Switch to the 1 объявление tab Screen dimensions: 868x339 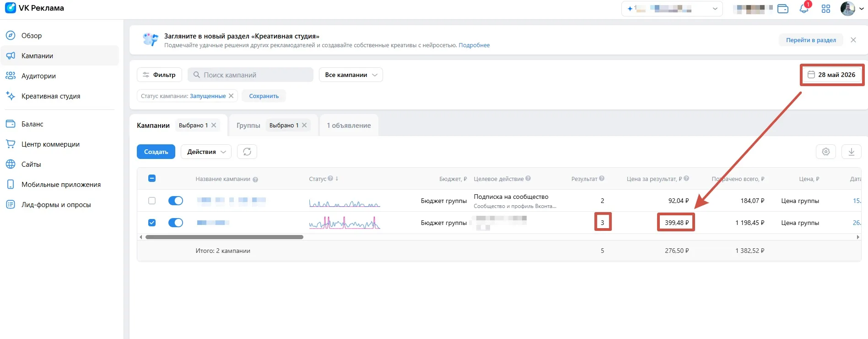tap(349, 126)
